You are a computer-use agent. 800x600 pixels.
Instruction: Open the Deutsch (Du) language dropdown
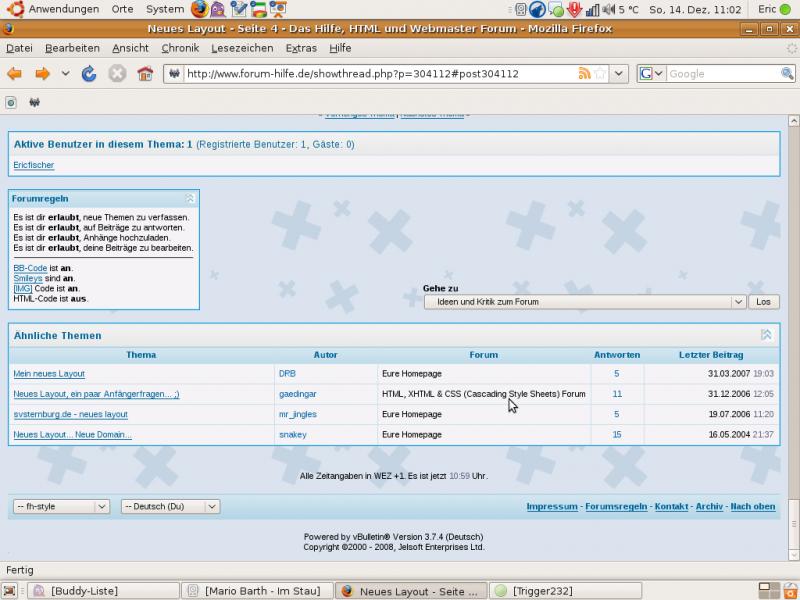(170, 507)
